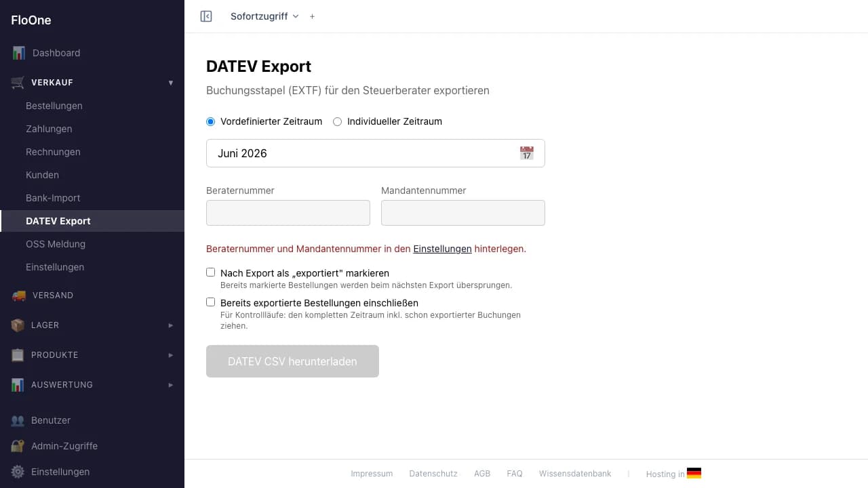Open the Impressum footer link
The width and height of the screenshot is (868, 488).
tap(372, 474)
